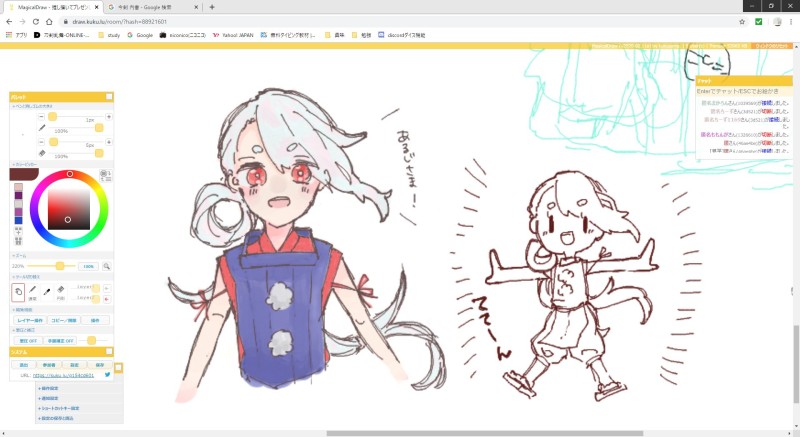Increase pen size with plus button

109,117
